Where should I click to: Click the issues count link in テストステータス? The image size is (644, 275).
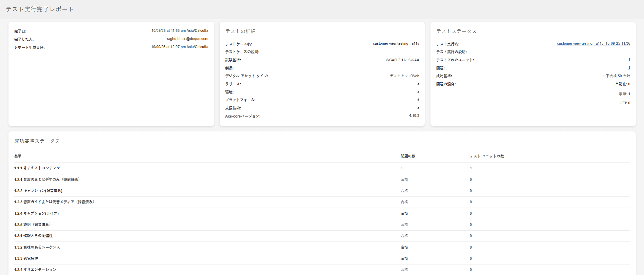[x=629, y=68]
